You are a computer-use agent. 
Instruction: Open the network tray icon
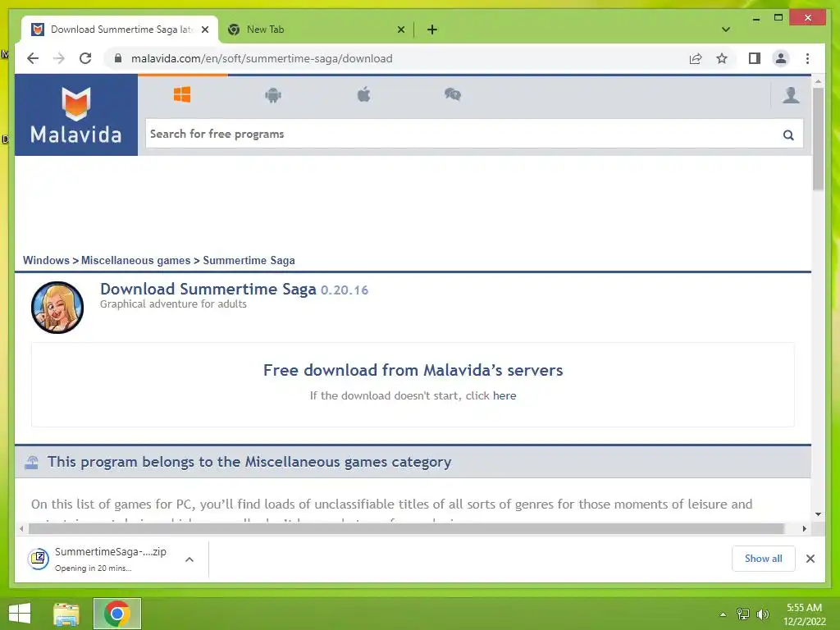coord(743,614)
